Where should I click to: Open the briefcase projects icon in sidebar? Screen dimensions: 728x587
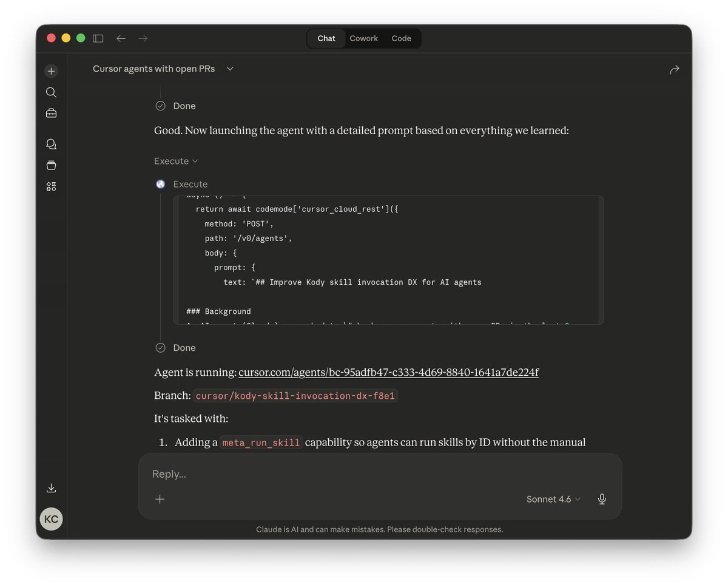coord(51,113)
